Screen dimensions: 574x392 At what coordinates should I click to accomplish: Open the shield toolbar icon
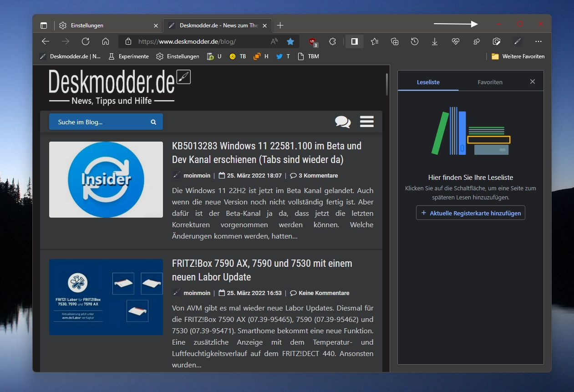pyautogui.click(x=497, y=41)
